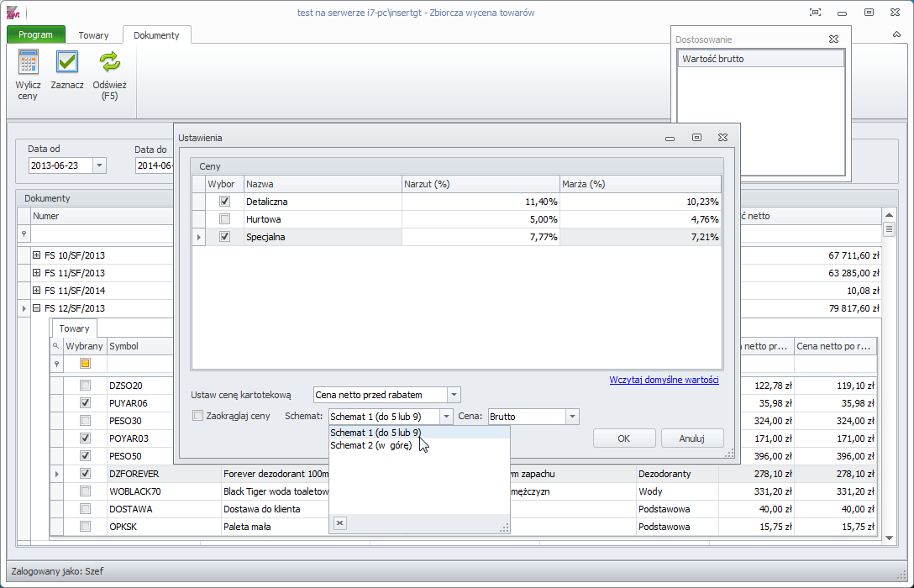Open the Program tab

pyautogui.click(x=35, y=34)
